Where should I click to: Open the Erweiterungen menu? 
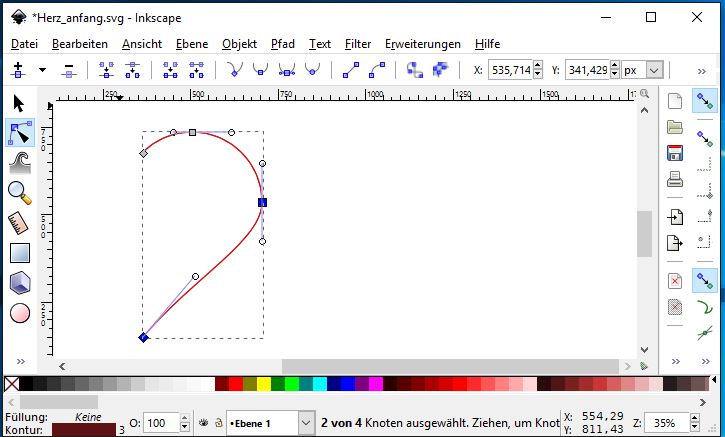422,44
